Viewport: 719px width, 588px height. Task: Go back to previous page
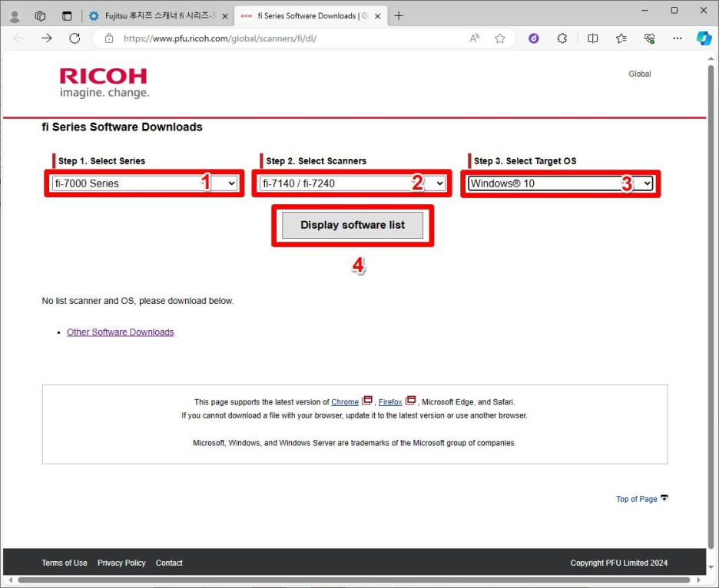tap(18, 38)
